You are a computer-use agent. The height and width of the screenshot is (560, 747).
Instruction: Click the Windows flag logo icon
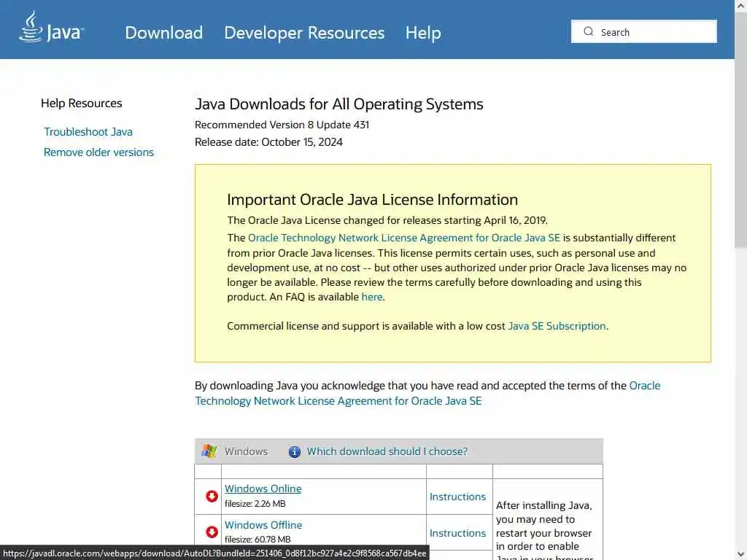click(209, 451)
